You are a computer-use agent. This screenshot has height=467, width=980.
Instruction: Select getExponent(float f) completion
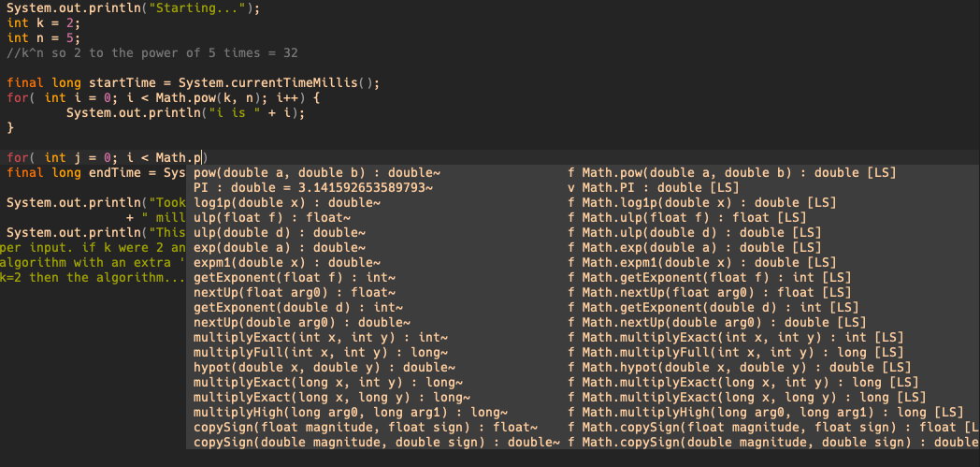pyautogui.click(x=584, y=278)
